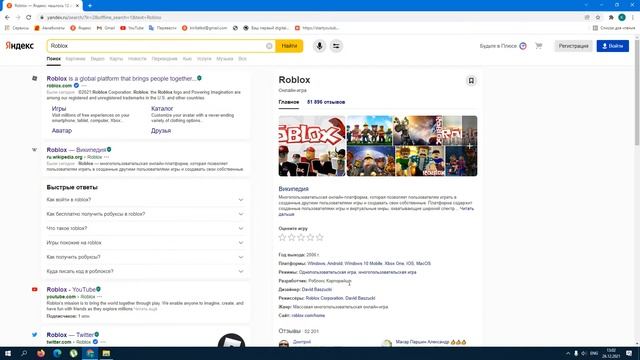Open the Друзья sitelink
This screenshot has height=360, width=640.
click(x=161, y=131)
